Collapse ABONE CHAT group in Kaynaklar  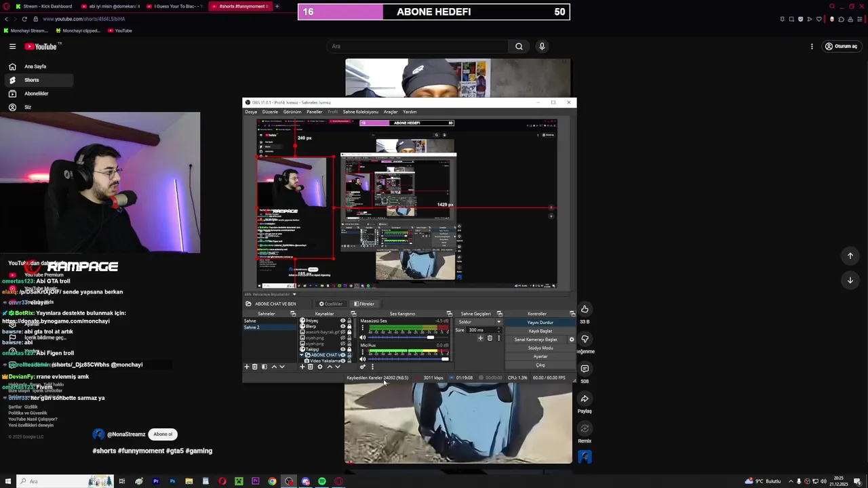[302, 354]
